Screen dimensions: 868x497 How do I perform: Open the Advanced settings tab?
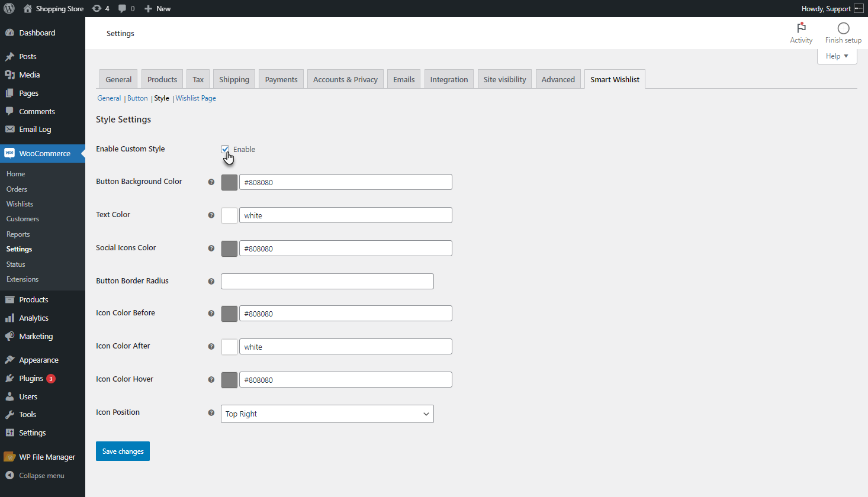click(558, 79)
